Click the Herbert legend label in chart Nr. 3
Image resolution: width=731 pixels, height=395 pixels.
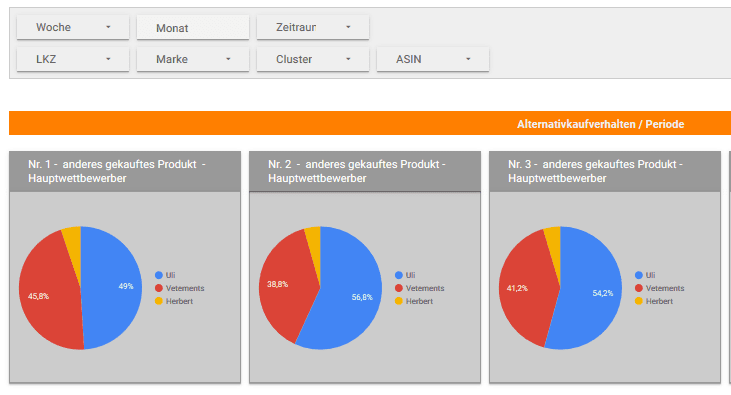[x=660, y=301]
